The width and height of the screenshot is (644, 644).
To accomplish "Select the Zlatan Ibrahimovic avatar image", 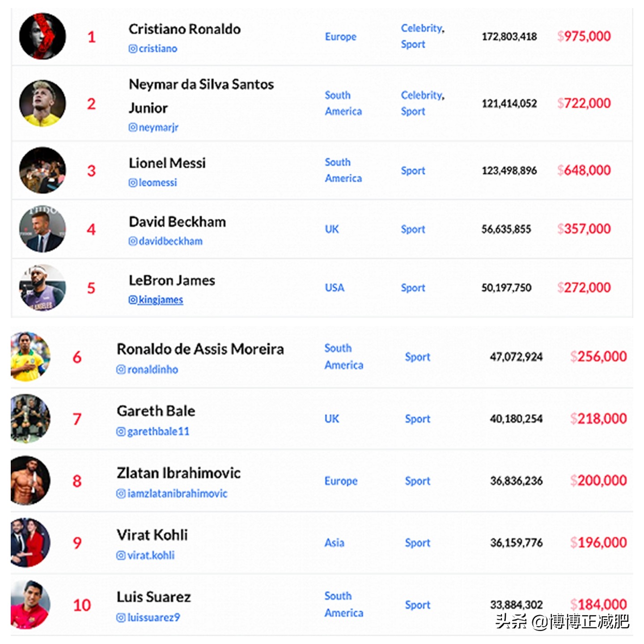I will [x=30, y=480].
